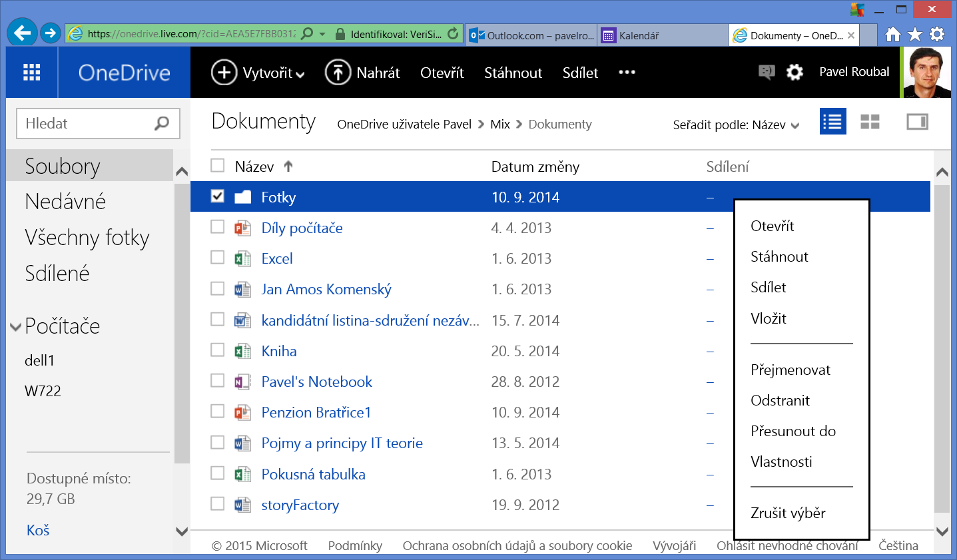Open the dell1 computer entry
Screen dimensions: 957x560
tap(40, 360)
